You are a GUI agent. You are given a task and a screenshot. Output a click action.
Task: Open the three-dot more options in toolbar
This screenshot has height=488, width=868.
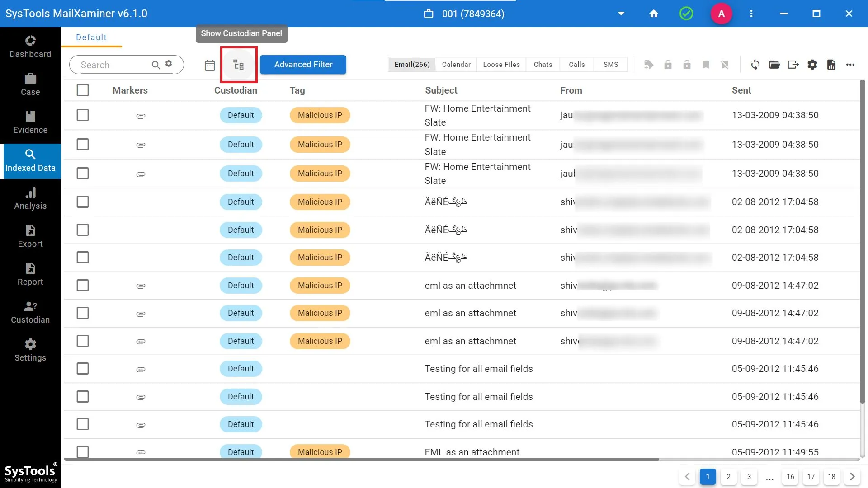(x=850, y=65)
